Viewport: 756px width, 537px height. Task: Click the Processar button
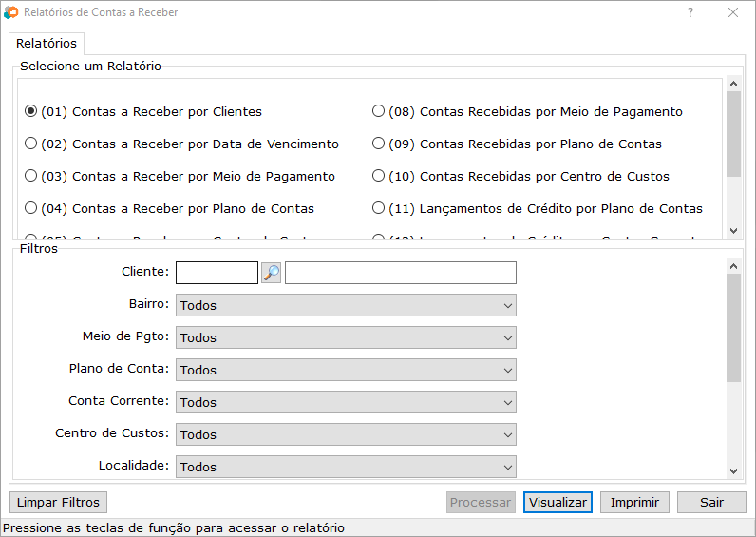(x=481, y=502)
